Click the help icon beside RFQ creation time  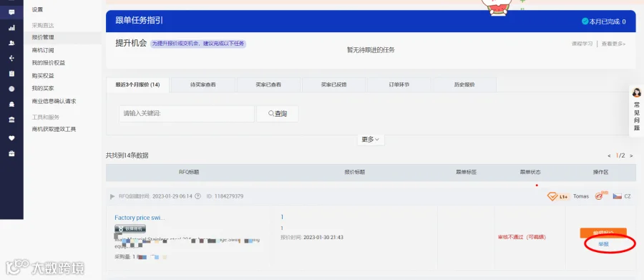tap(197, 196)
